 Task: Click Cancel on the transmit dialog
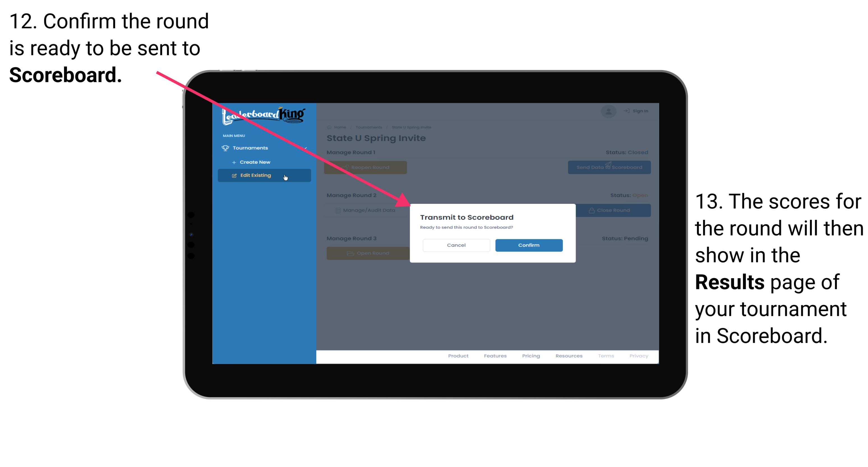point(456,244)
